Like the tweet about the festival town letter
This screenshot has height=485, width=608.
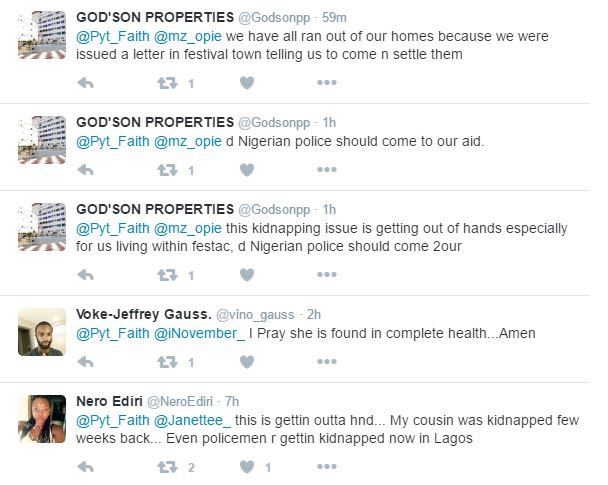point(246,82)
